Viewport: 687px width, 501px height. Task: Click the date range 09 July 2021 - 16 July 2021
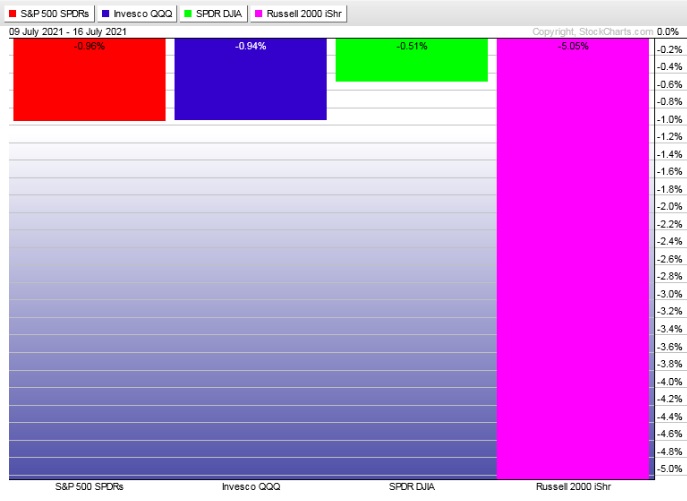point(68,32)
